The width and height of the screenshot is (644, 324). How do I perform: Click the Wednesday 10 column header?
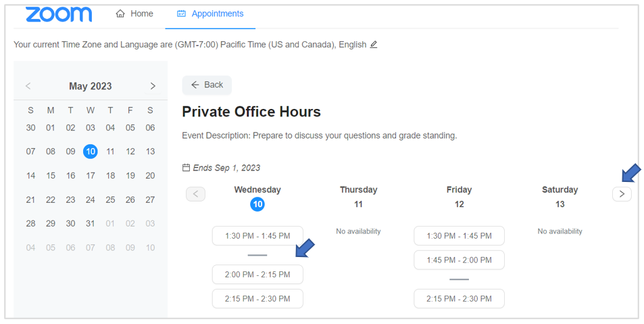pos(257,197)
